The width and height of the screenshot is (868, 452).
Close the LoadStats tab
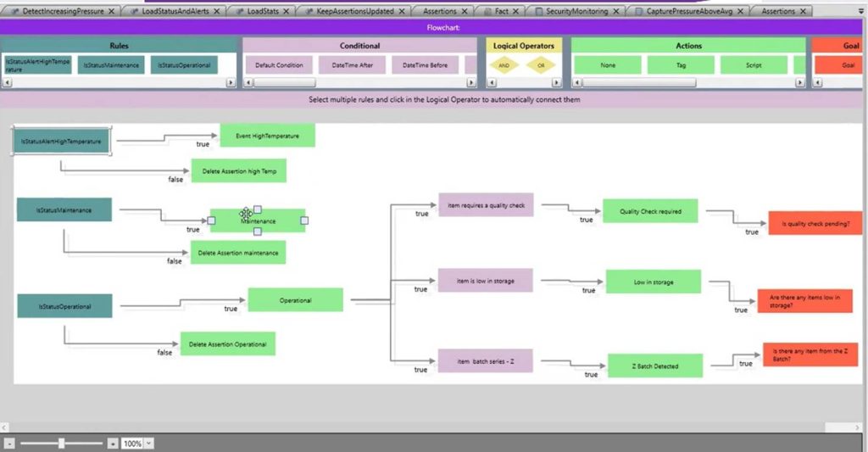pyautogui.click(x=285, y=12)
